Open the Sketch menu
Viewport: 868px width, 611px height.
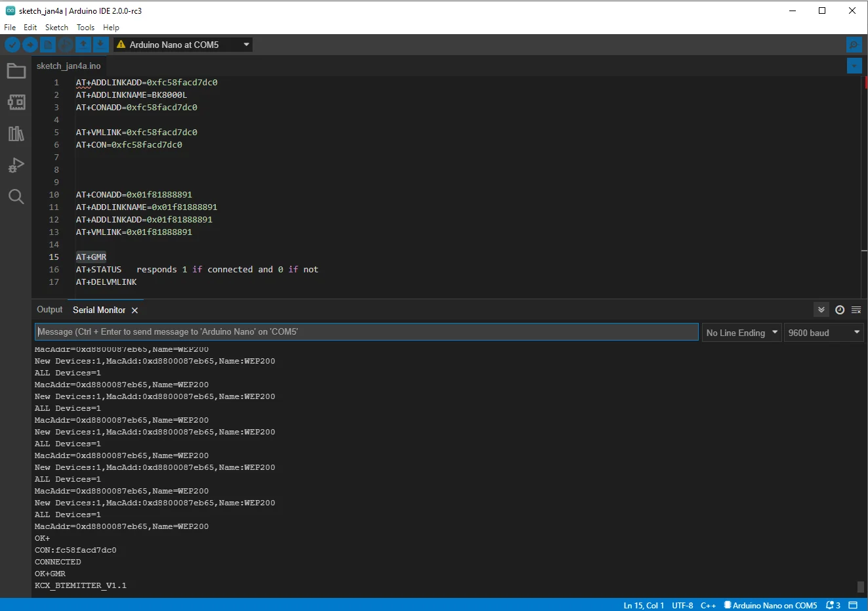pyautogui.click(x=56, y=28)
